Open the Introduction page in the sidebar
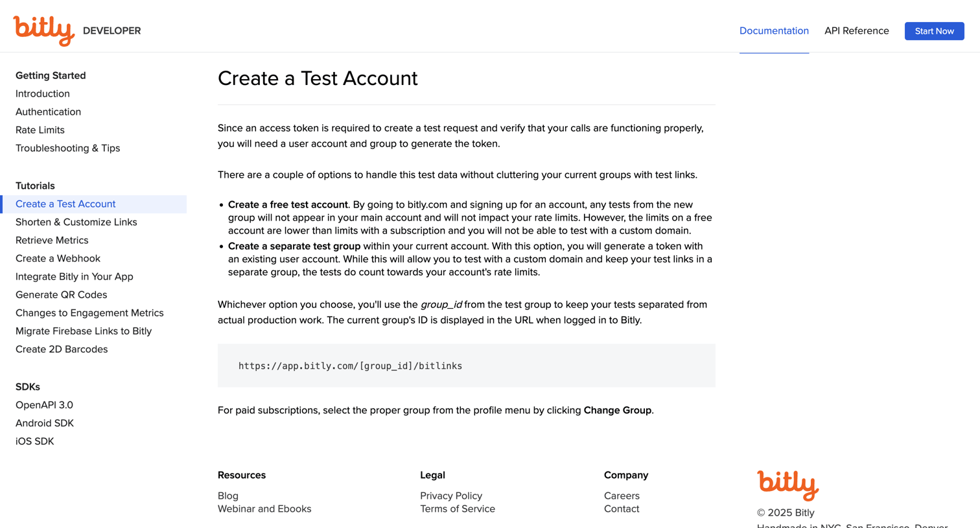This screenshot has width=980, height=528. pyautogui.click(x=43, y=93)
